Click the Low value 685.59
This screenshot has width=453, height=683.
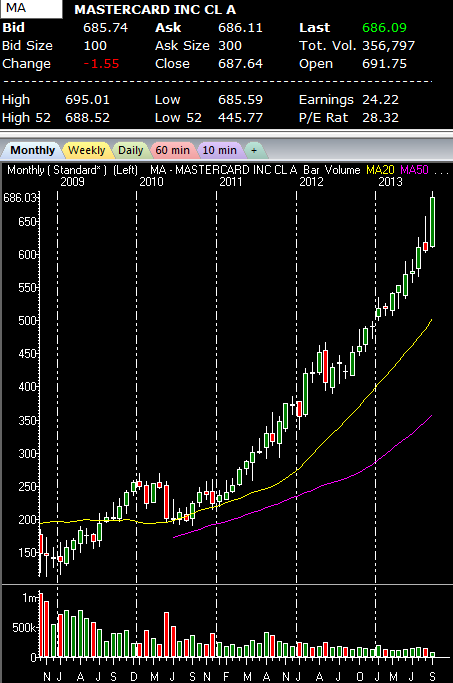240,100
